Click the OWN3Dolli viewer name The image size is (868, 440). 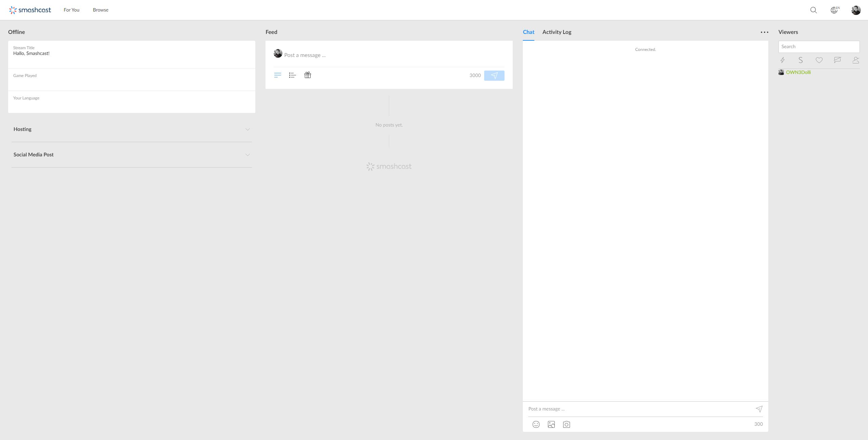tap(798, 72)
